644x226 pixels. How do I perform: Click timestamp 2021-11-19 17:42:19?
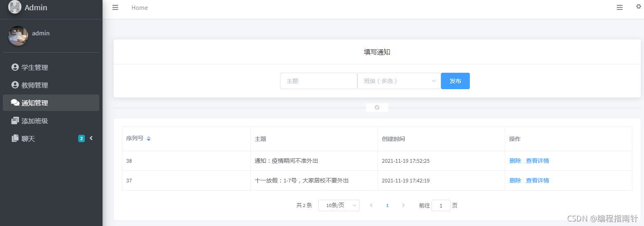click(406, 180)
